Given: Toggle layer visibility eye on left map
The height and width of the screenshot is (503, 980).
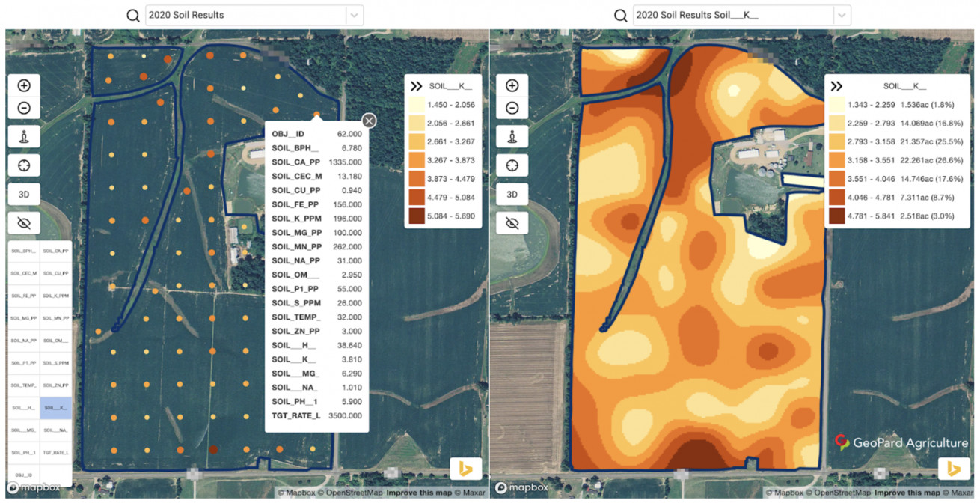Looking at the screenshot, I should [23, 222].
